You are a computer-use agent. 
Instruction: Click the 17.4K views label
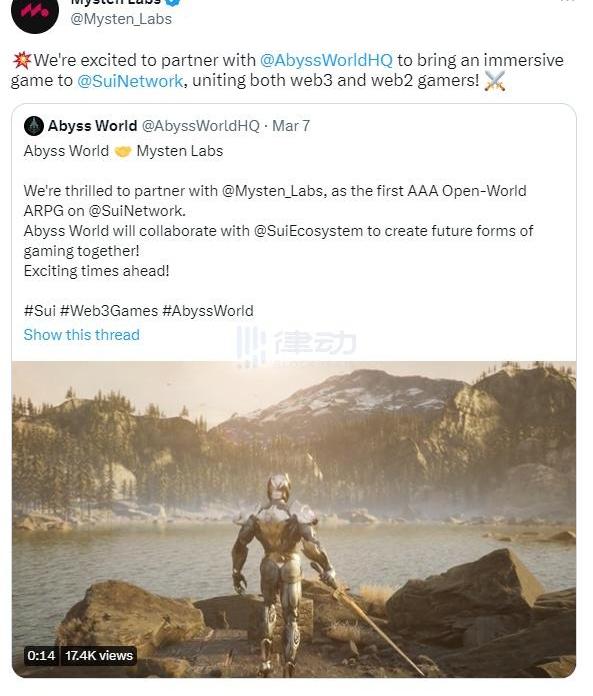[99, 656]
